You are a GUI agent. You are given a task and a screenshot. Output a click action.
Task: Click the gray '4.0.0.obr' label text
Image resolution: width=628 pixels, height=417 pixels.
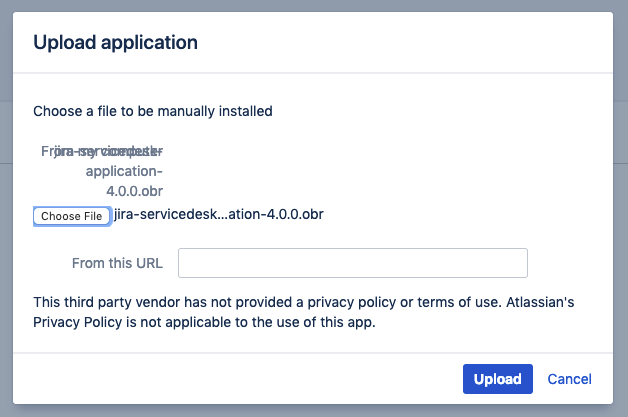pyautogui.click(x=135, y=191)
